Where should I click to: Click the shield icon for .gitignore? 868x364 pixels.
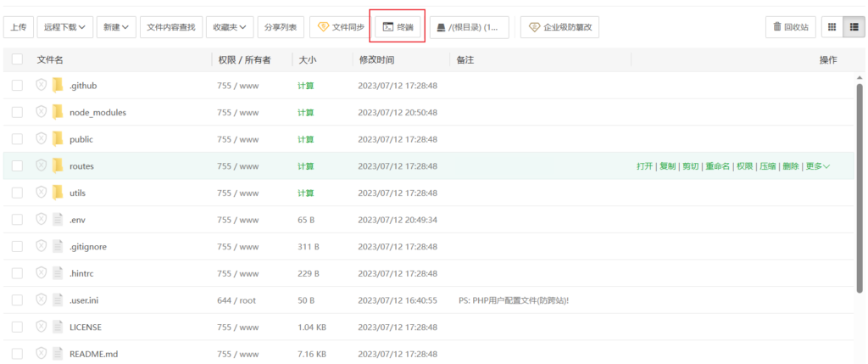coord(41,246)
